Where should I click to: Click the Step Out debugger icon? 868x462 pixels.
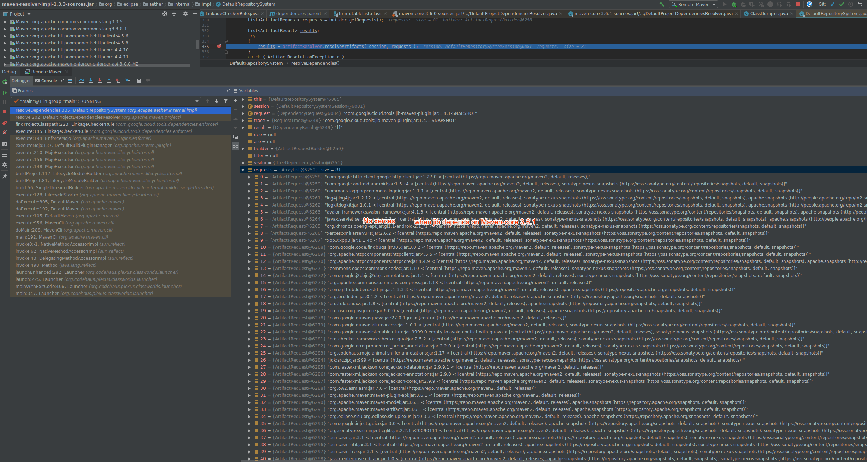click(109, 81)
